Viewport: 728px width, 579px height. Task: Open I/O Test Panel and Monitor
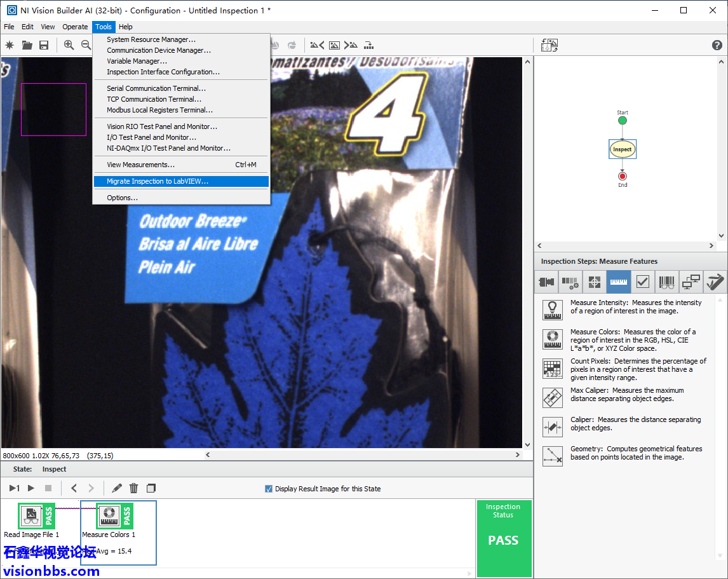coord(181,137)
